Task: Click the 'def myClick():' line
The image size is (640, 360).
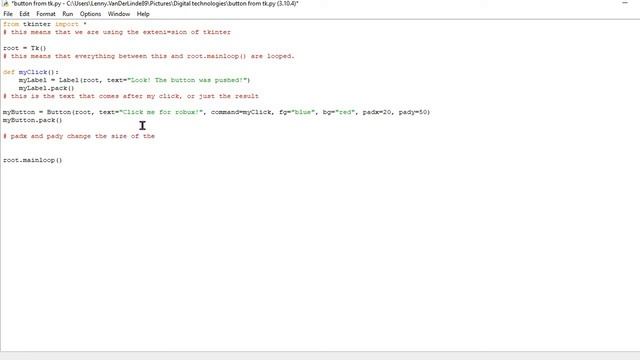Action: (31, 72)
